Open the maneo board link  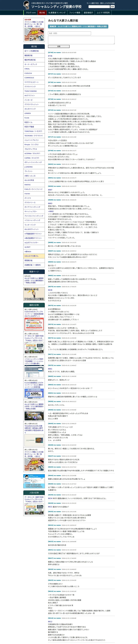(x=34, y=194)
